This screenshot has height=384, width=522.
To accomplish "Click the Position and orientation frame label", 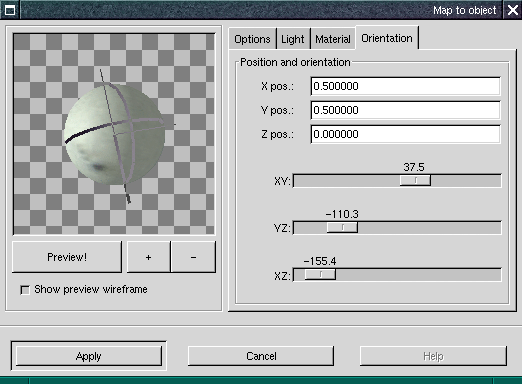I will pyautogui.click(x=295, y=62).
